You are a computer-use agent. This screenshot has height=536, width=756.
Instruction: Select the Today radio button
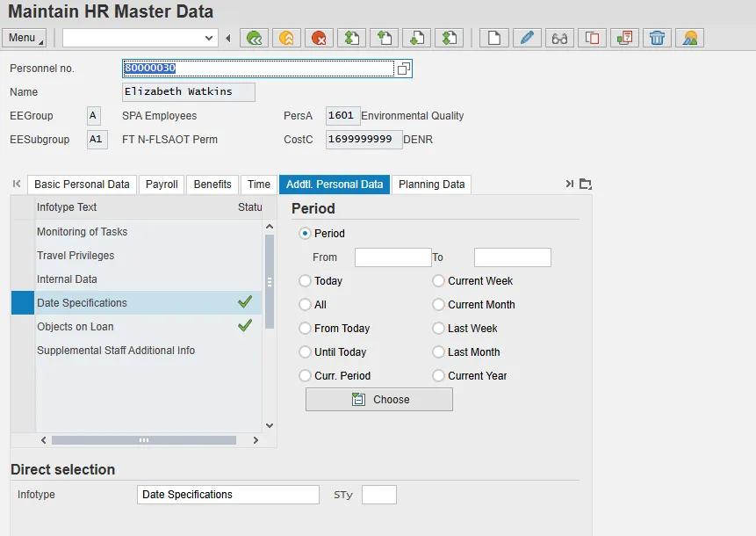pos(306,281)
